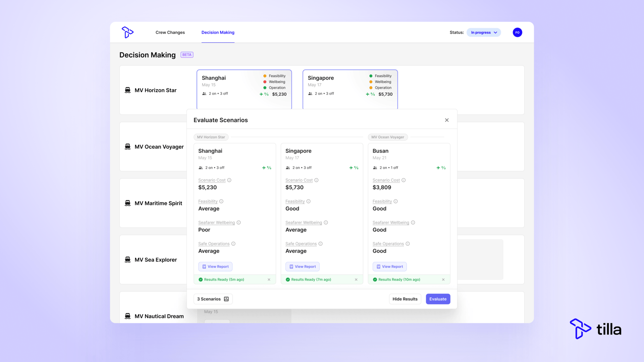Click the FO user avatar
Screen dimensions: 644x362
click(x=517, y=33)
